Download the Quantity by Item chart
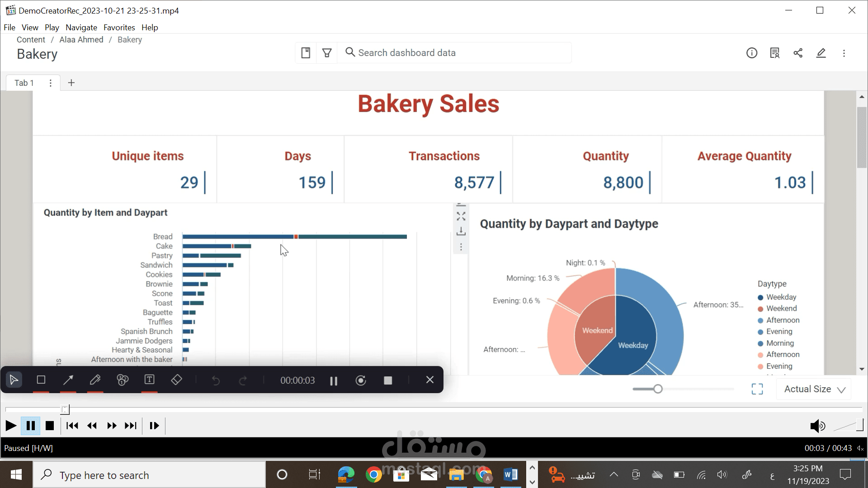This screenshot has height=488, width=868. (x=461, y=231)
